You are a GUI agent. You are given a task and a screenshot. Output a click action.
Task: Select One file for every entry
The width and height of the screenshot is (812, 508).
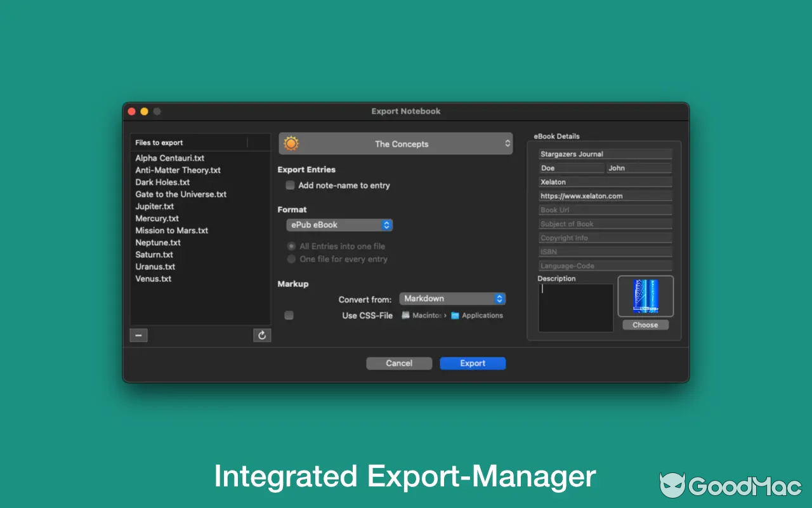point(291,259)
